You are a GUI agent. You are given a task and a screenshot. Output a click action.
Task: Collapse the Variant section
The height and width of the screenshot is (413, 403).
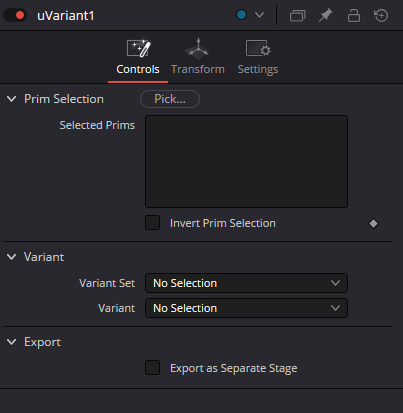click(x=12, y=257)
